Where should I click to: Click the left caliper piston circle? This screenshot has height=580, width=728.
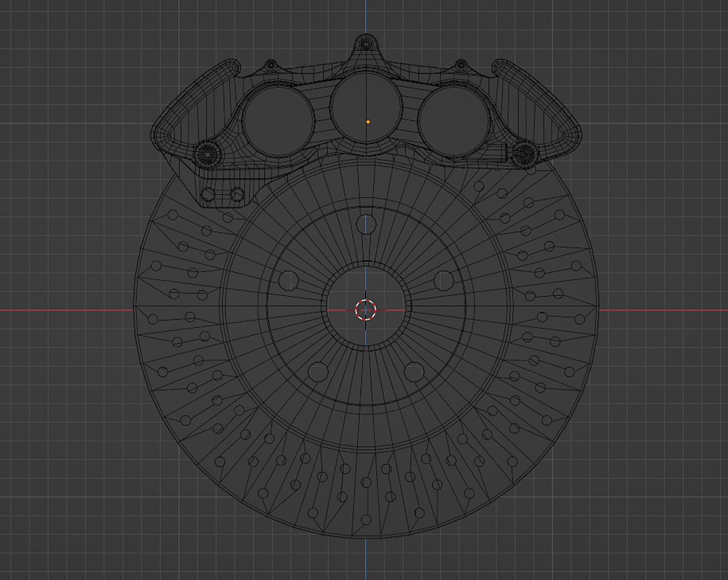(278, 120)
